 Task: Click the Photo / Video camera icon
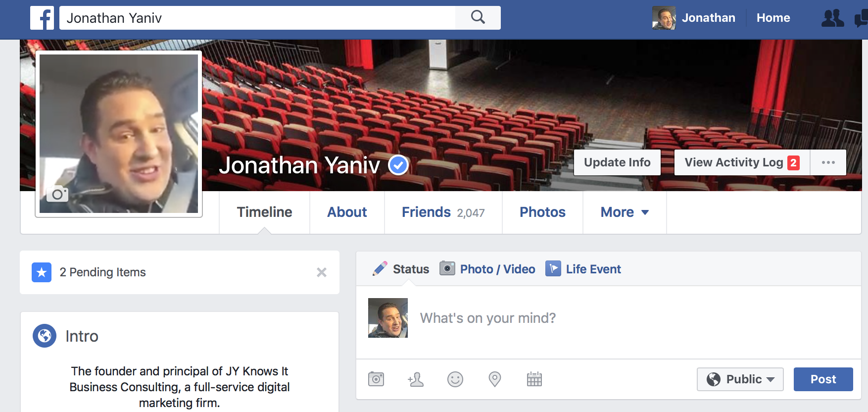447,268
